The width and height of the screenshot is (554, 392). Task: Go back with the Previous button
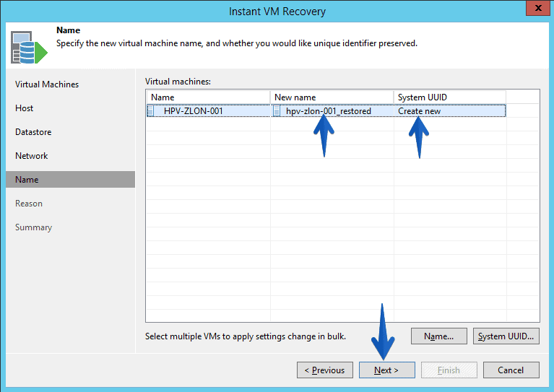(x=325, y=370)
